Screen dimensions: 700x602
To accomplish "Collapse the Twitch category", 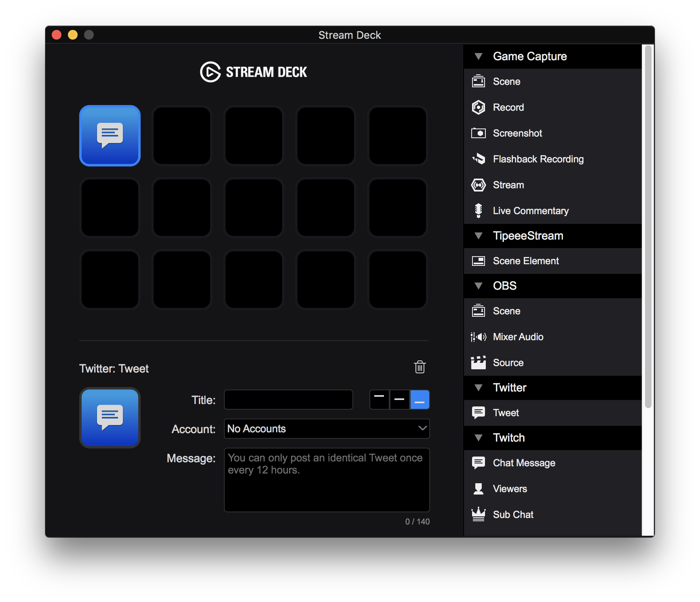I will tap(479, 438).
